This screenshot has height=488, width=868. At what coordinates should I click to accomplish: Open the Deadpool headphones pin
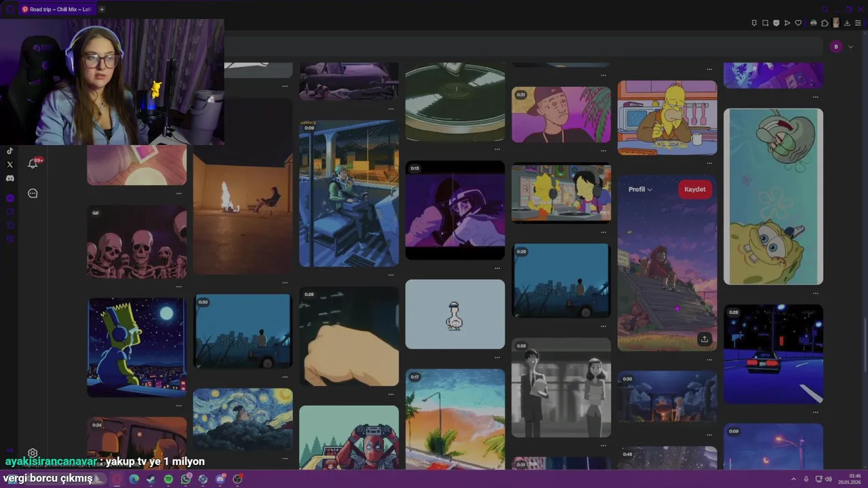tap(349, 437)
